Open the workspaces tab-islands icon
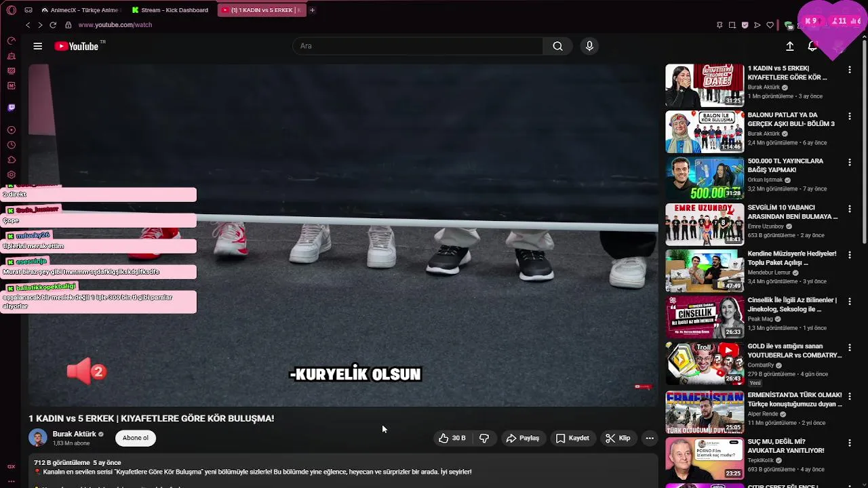 tap(28, 10)
